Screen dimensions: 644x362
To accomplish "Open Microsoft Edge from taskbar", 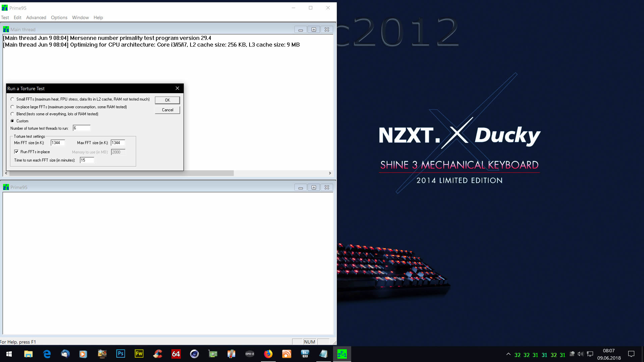I will point(47,354).
